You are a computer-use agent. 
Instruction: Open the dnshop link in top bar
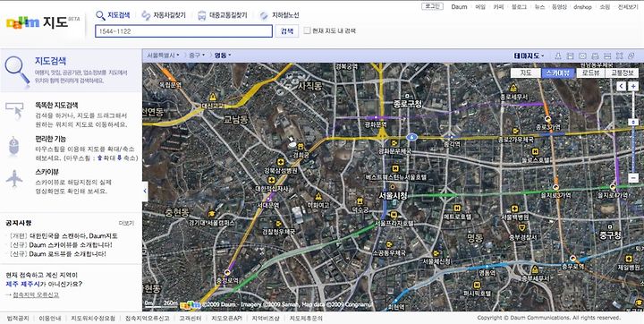click(x=582, y=6)
